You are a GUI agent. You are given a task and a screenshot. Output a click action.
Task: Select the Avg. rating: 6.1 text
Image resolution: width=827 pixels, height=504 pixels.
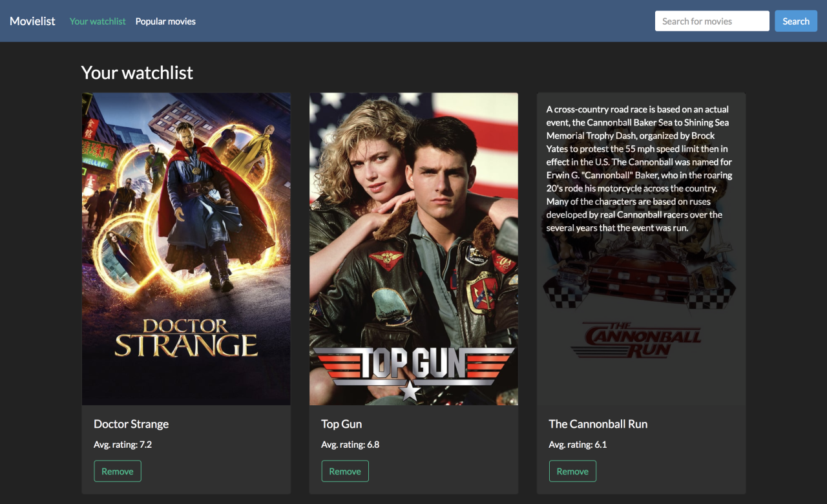point(578,445)
